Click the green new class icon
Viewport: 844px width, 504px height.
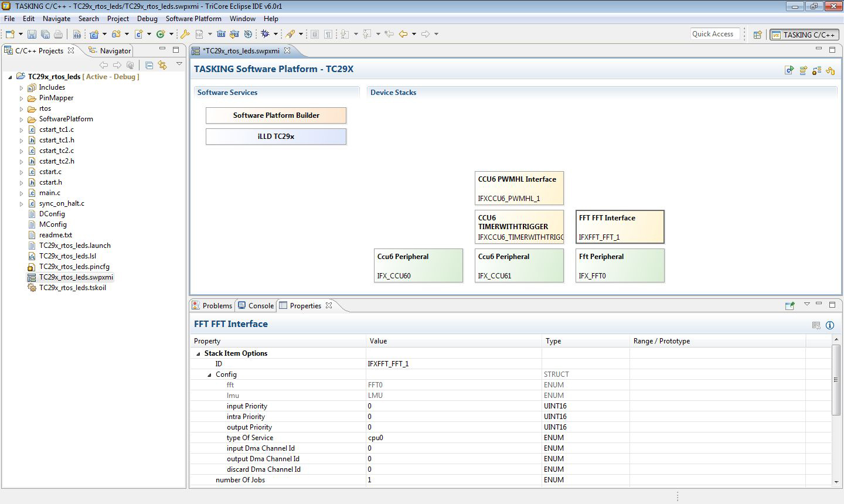click(x=161, y=34)
